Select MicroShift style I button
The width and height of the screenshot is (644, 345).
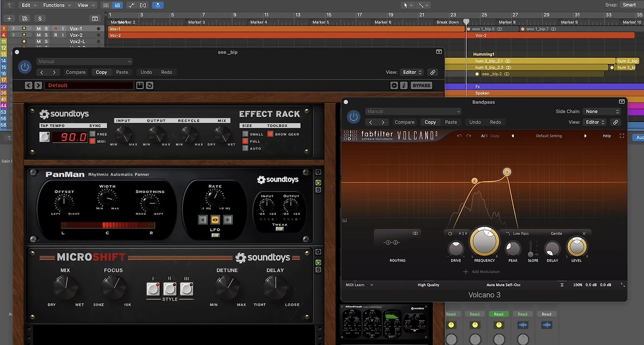point(153,289)
